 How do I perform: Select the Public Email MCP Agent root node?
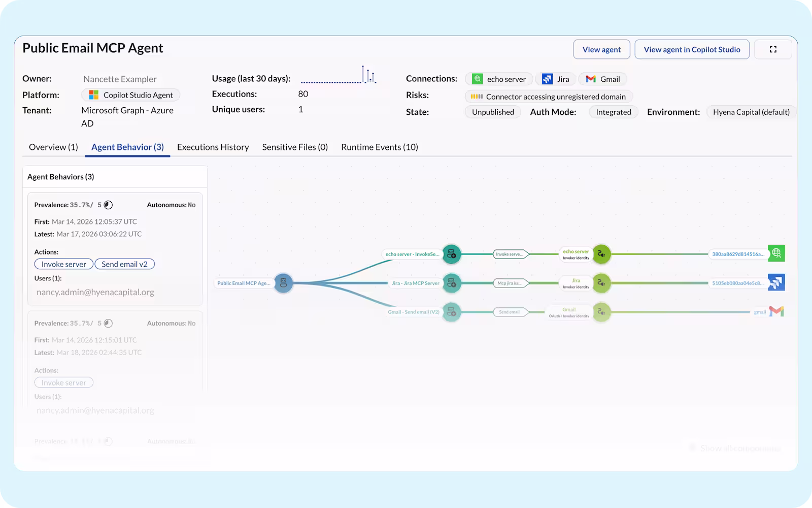tap(283, 283)
